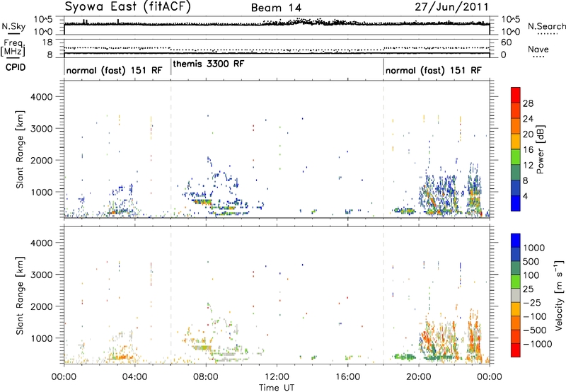
Task: Click the red swatch atop the power colorbar
Action: pyautogui.click(x=516, y=95)
